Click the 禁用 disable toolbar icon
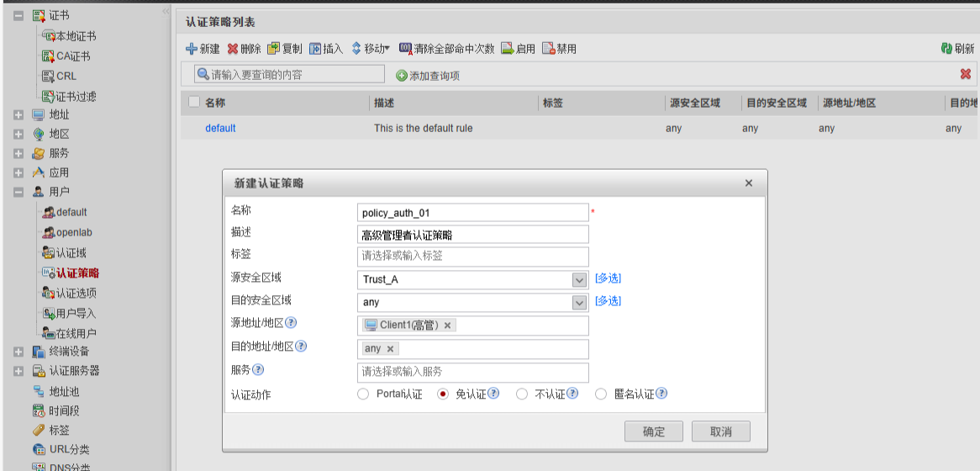Image resolution: width=980 pixels, height=471 pixels. pyautogui.click(x=548, y=49)
